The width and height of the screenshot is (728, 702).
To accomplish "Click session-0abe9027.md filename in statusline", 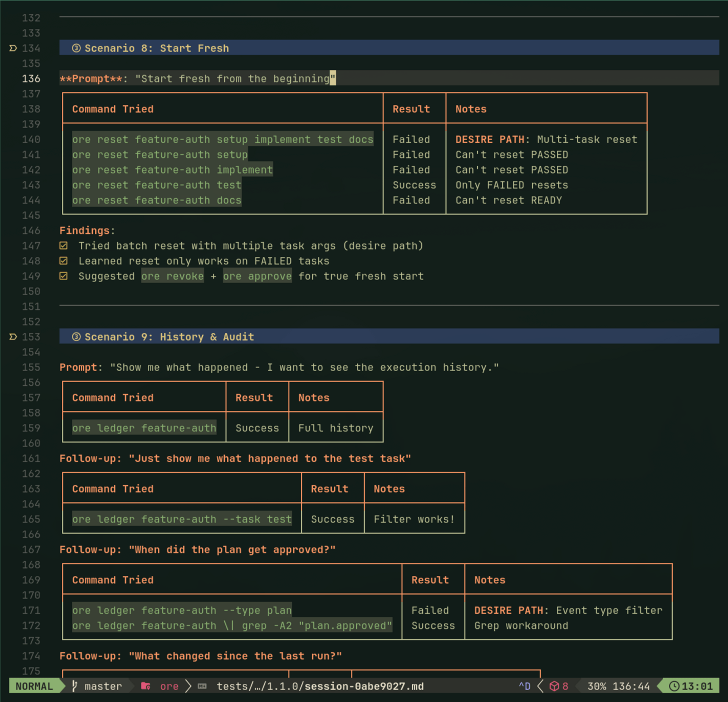I will [x=364, y=686].
